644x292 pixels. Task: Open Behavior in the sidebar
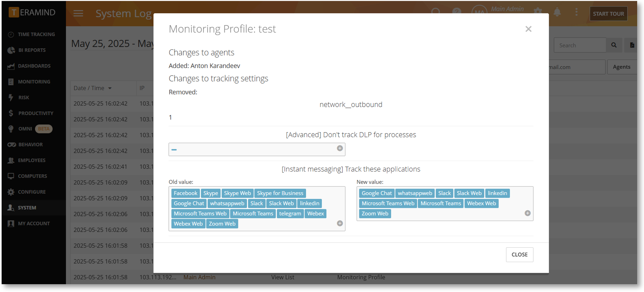click(33, 145)
